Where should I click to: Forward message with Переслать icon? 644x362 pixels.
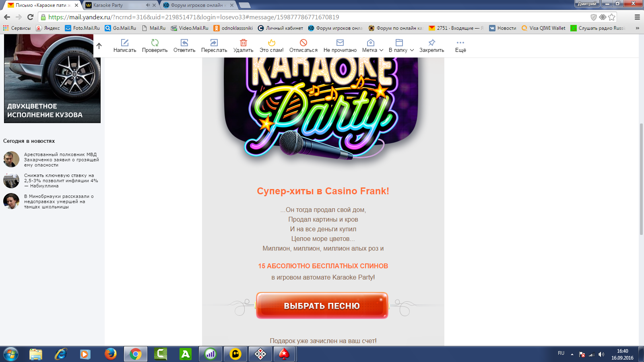[214, 43]
